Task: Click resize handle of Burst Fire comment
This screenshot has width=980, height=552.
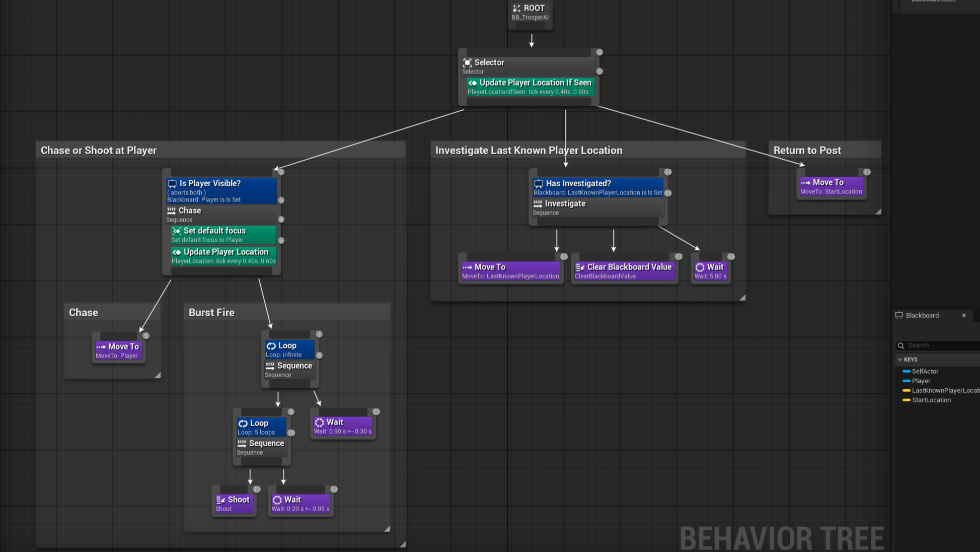Action: coord(387,529)
